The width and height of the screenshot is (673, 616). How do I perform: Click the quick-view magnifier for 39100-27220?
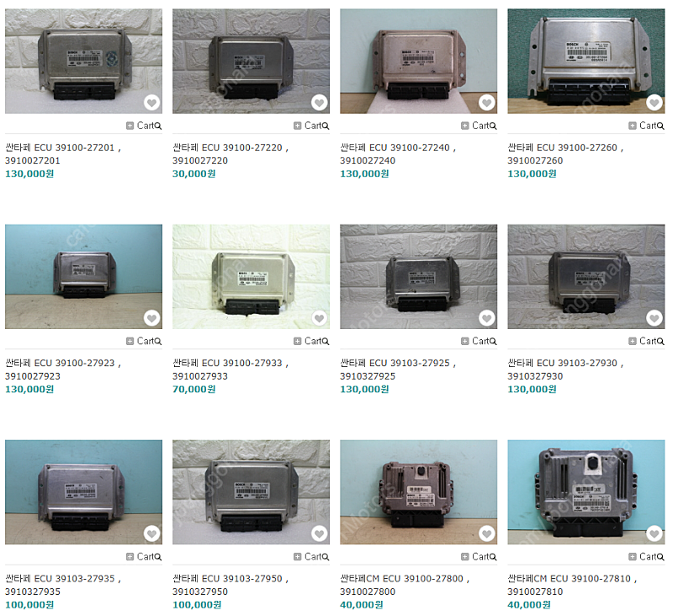326,125
